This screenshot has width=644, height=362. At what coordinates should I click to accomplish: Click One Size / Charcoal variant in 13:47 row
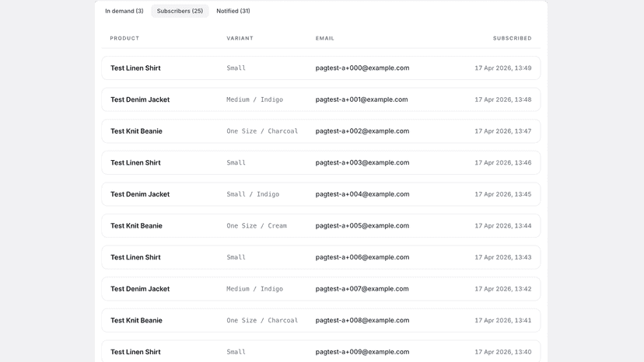point(262,131)
